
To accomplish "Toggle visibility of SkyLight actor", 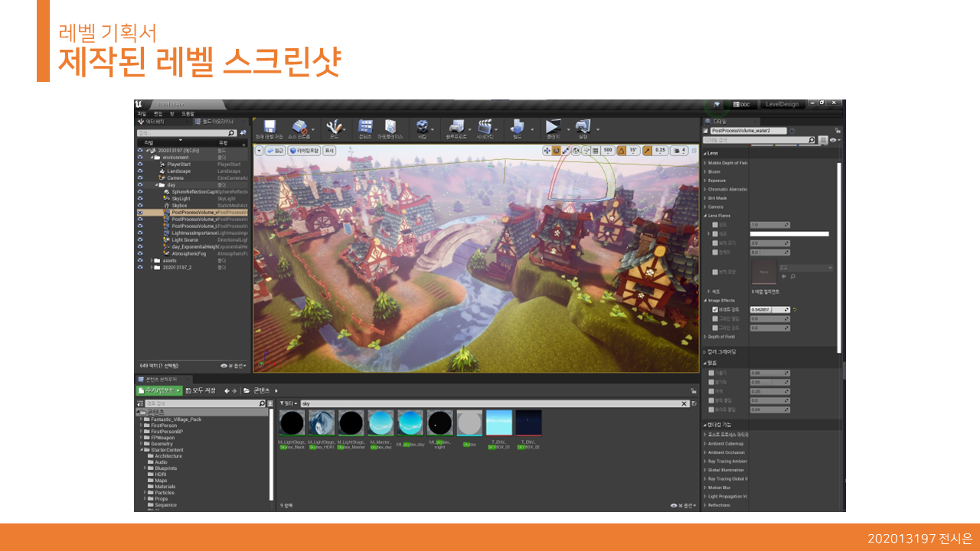I will pos(140,198).
